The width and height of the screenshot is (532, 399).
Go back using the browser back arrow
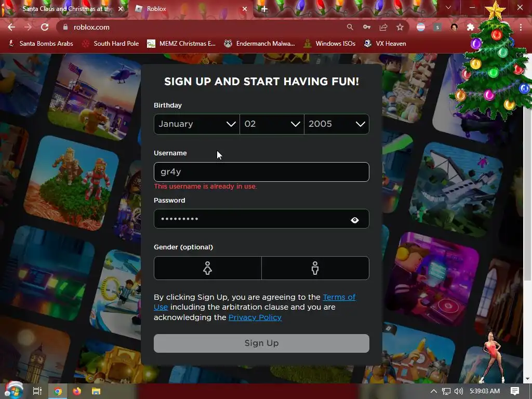[x=11, y=27]
